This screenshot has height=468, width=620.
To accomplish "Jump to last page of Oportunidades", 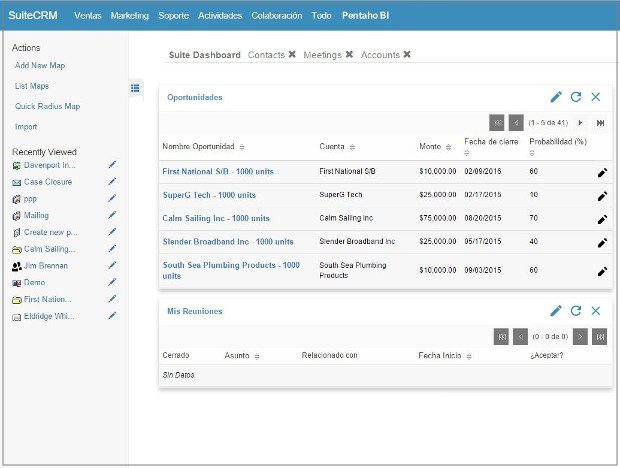I will pos(600,122).
